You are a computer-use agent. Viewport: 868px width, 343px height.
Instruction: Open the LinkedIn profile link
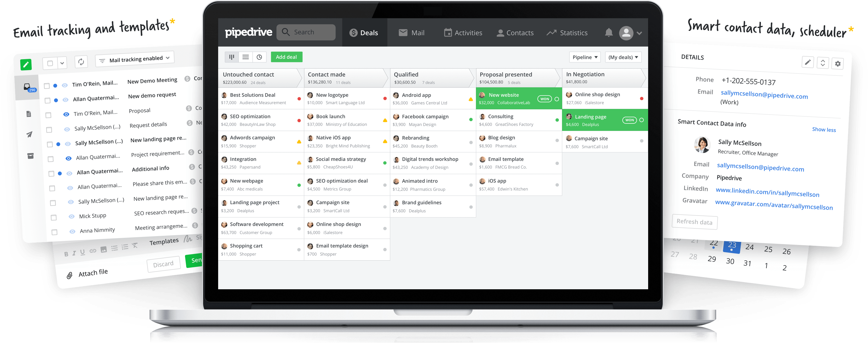(767, 192)
